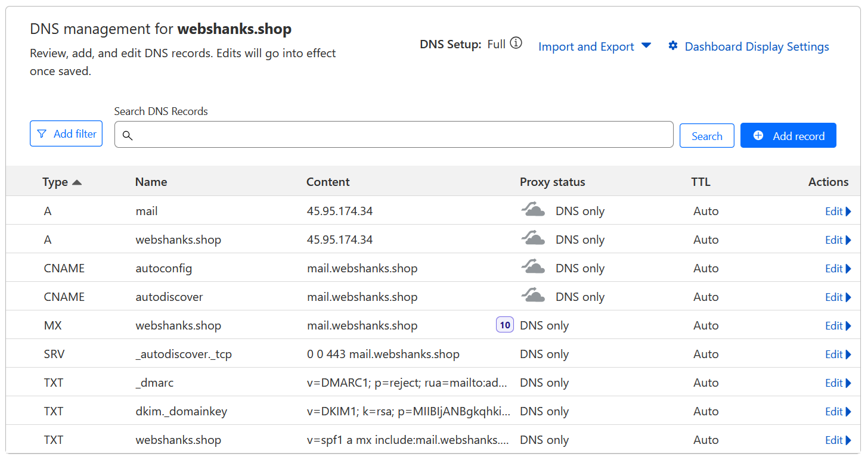Expand Edit for dkim._domainkey TXT record

838,411
